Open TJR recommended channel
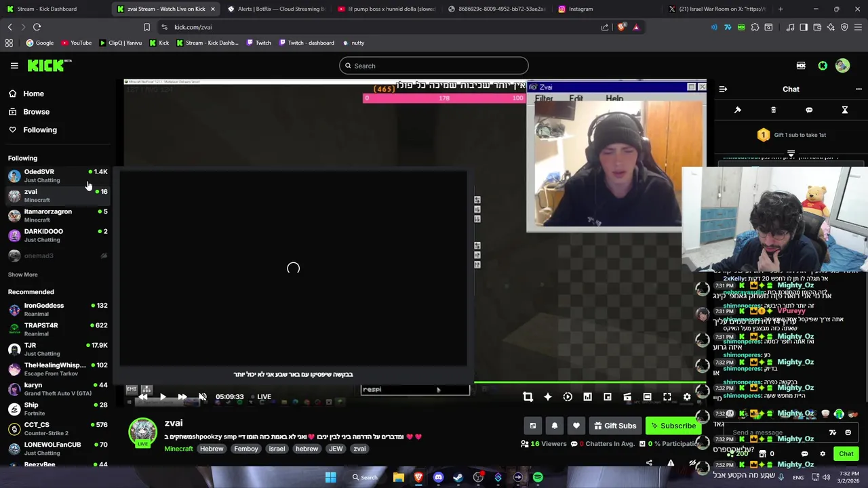 click(58, 349)
